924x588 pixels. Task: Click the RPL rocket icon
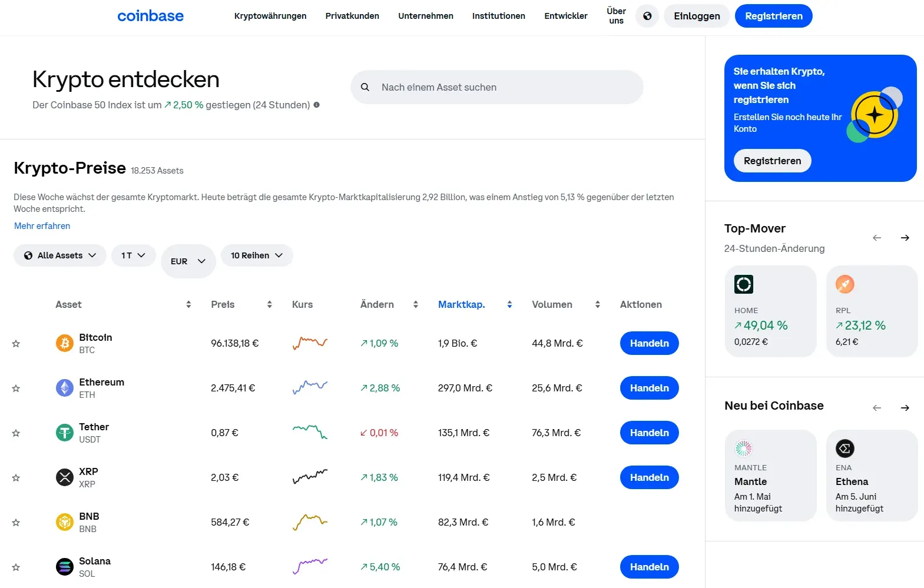click(845, 284)
